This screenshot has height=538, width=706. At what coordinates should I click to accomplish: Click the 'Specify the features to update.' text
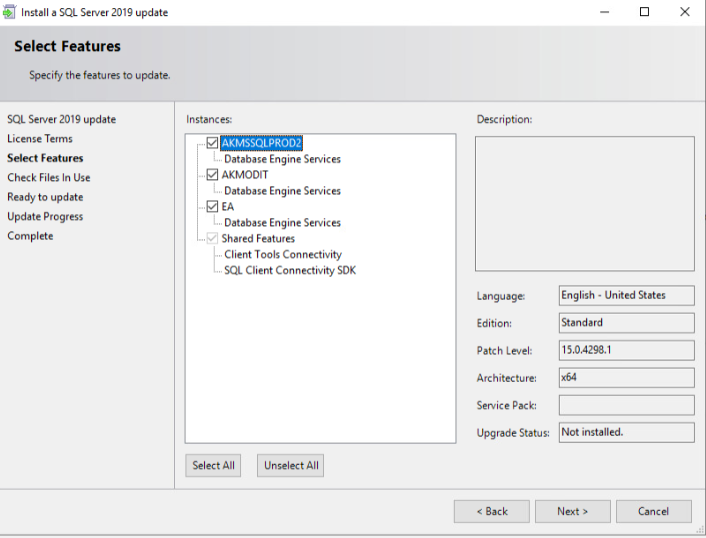[100, 75]
